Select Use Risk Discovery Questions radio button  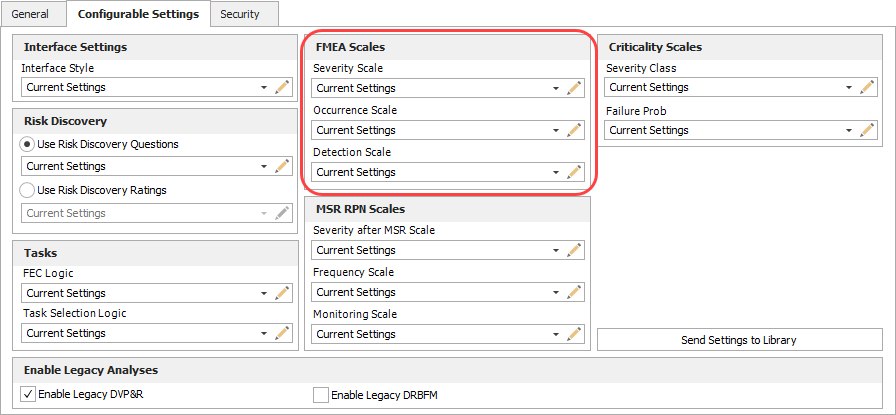point(28,144)
